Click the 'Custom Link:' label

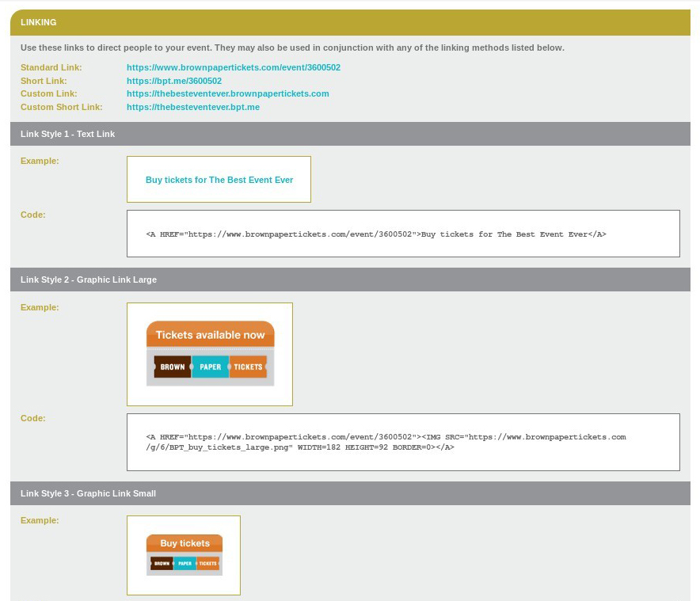[x=48, y=93]
